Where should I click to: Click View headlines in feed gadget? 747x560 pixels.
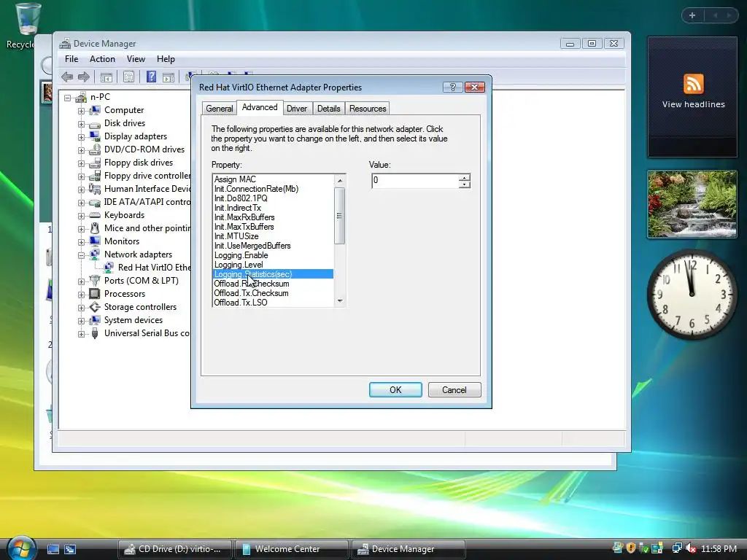pos(693,104)
